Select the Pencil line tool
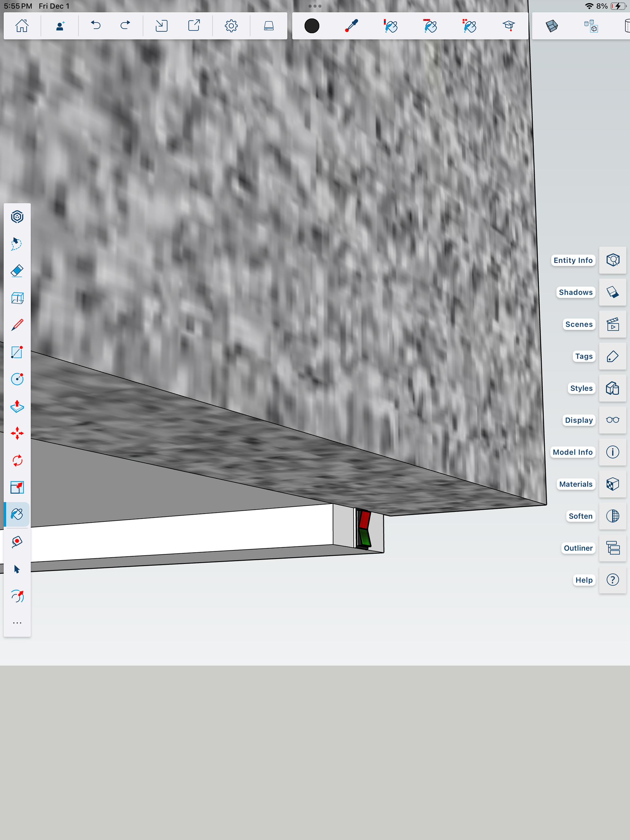 (17, 325)
